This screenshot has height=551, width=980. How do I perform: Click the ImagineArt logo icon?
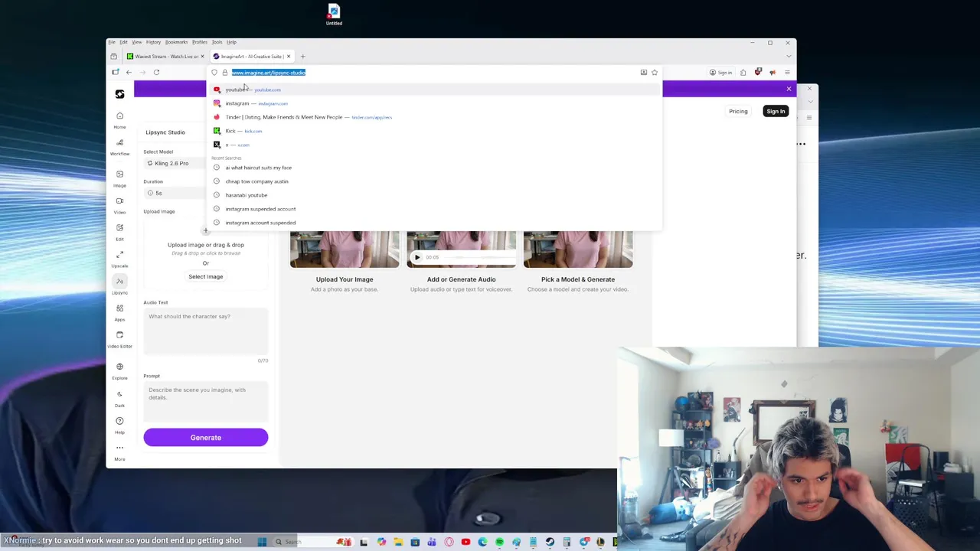[x=119, y=93]
